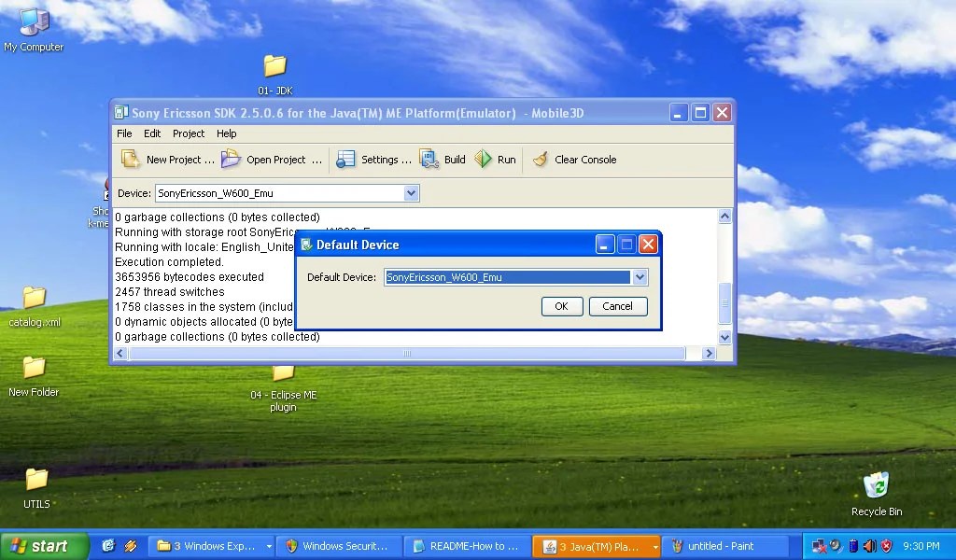Screen dimensions: 956x560
Task: Click the network tray icon with red X
Action: pos(820,546)
